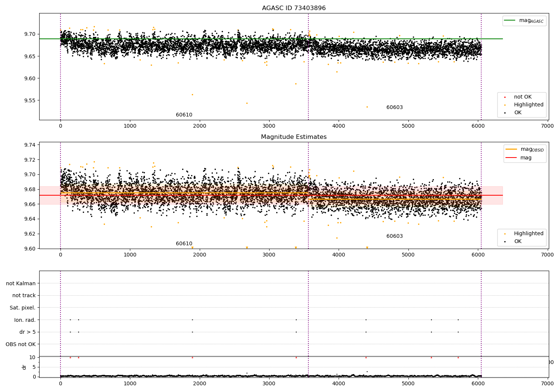Click the orange mag OBSID legend line
The height and width of the screenshot is (392, 560).
511,149
